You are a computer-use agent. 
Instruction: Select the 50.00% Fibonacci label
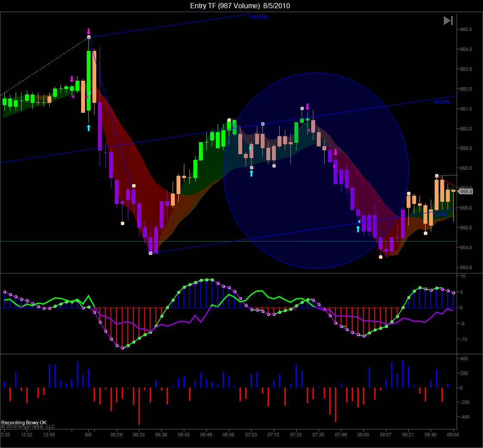[x=442, y=102]
